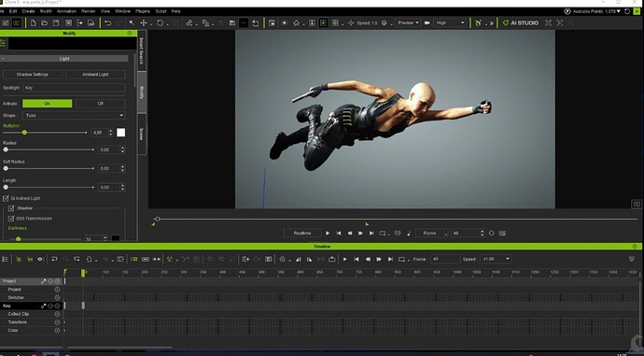Toggle the Transform track circle button
The image size is (644, 356).
[x=57, y=322]
